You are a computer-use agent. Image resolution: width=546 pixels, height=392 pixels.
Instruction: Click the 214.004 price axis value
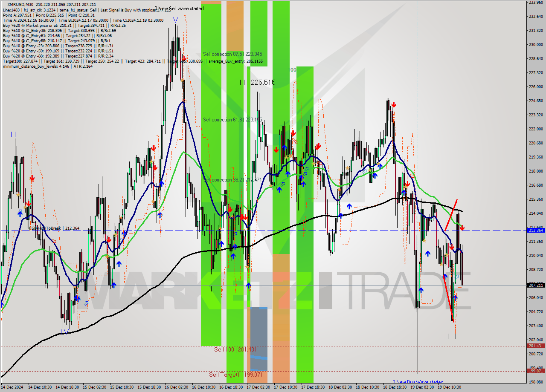[536, 213]
